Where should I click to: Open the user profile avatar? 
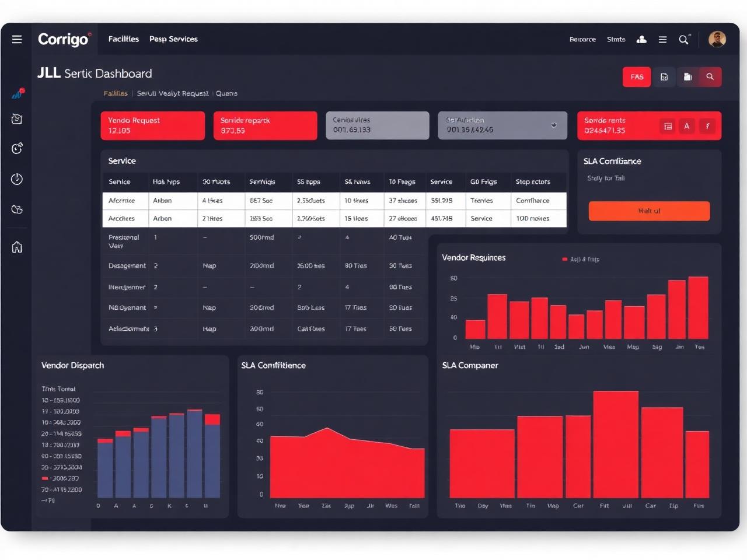point(717,39)
